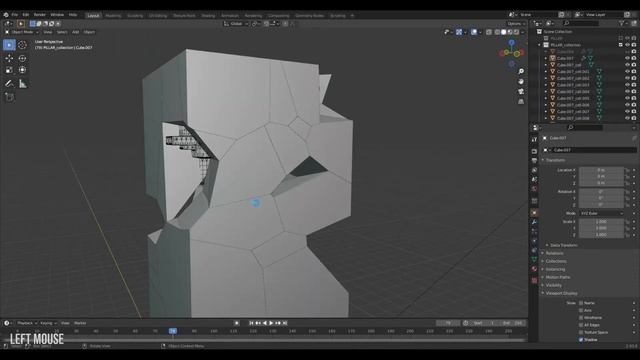The image size is (640, 360).
Task: Toggle camera view with the camera icon
Action: [521, 91]
